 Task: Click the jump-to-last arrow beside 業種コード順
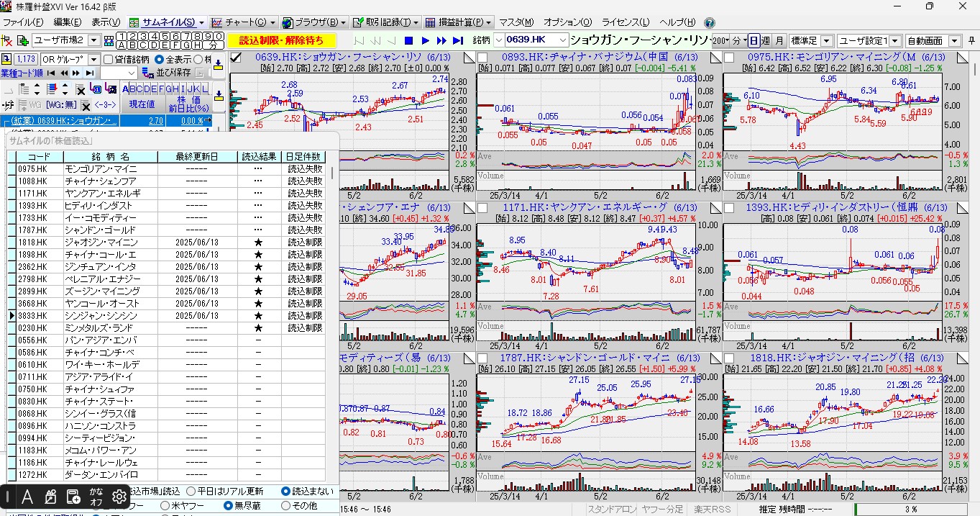[x=90, y=73]
